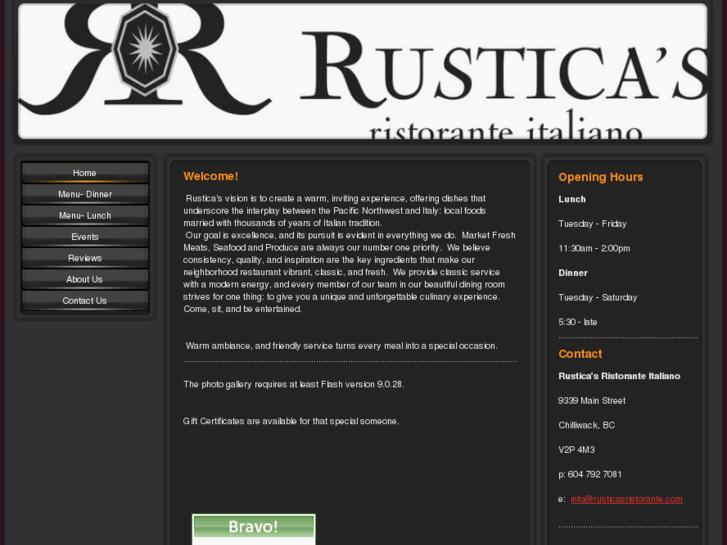Open the Contact Us page
Viewport: 727px width, 545px height.
85,301
